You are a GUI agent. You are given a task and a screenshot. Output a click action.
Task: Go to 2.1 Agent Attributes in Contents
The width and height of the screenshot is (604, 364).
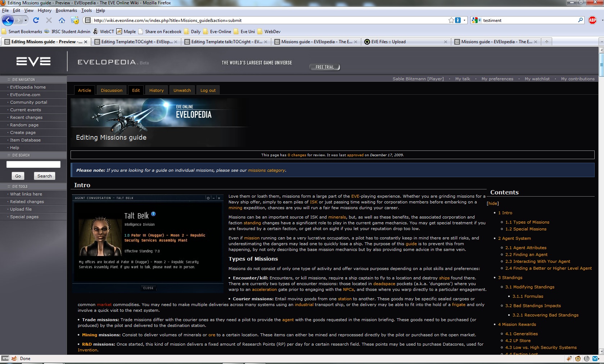click(x=526, y=248)
